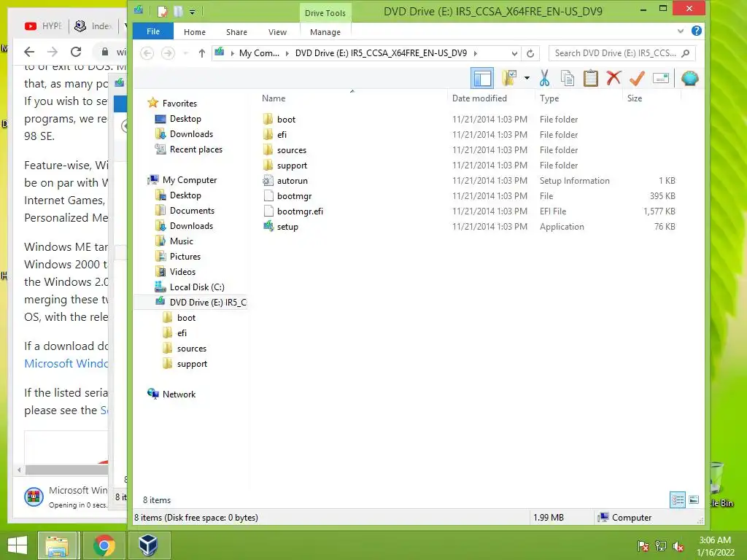Select the efi folder in file list
The image size is (747, 560).
pos(282,135)
